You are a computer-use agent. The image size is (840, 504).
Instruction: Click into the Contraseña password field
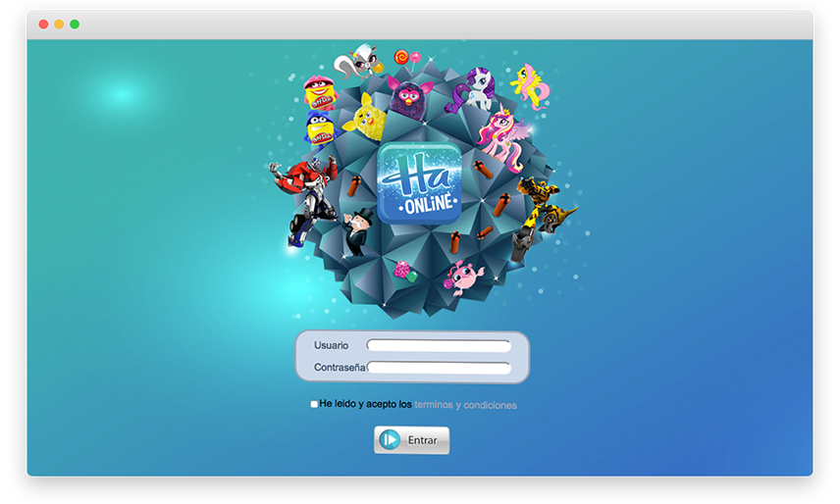pyautogui.click(x=439, y=368)
